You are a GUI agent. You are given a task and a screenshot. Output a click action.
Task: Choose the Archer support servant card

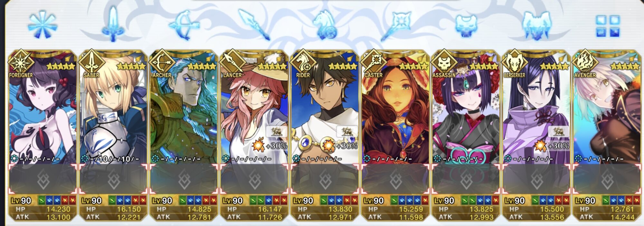184,135
